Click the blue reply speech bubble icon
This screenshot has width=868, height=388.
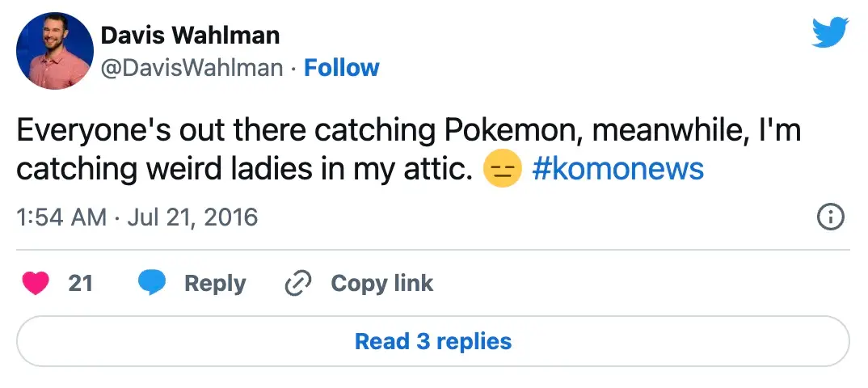coord(152,283)
